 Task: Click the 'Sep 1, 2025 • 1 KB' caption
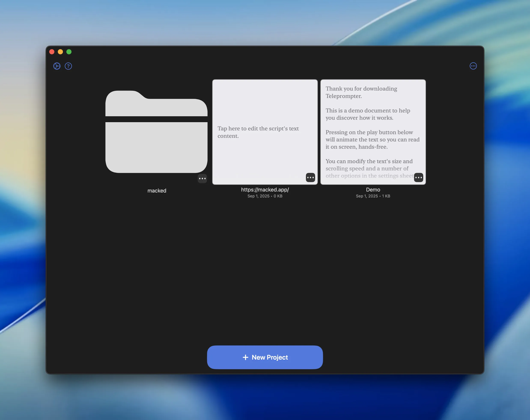[x=373, y=196]
